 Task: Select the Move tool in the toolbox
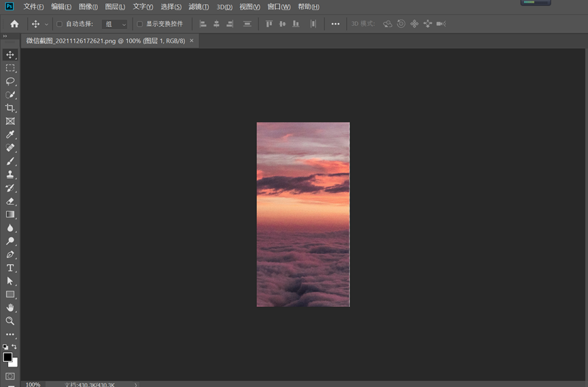click(x=10, y=55)
